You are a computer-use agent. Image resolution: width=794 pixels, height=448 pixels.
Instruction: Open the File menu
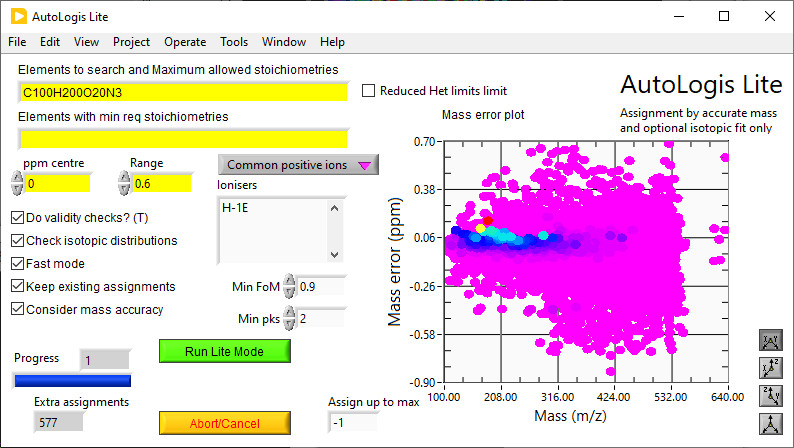pos(17,42)
